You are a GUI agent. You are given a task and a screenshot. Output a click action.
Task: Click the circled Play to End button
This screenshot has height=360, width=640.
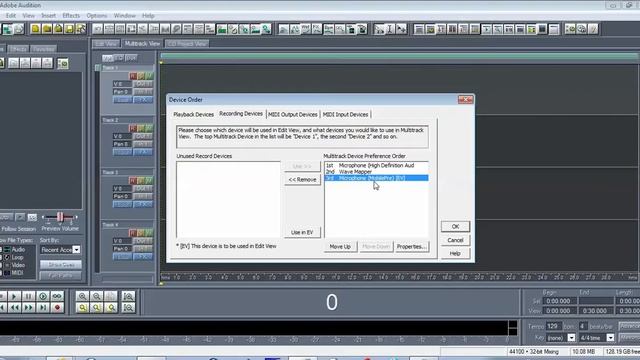pyautogui.click(x=43, y=296)
